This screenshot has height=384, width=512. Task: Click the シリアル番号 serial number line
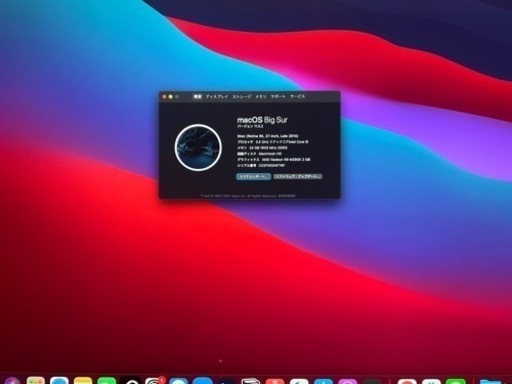click(261, 165)
